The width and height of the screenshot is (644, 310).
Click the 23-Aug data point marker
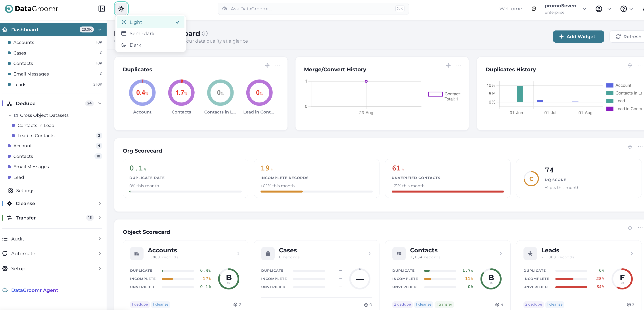tap(366, 81)
